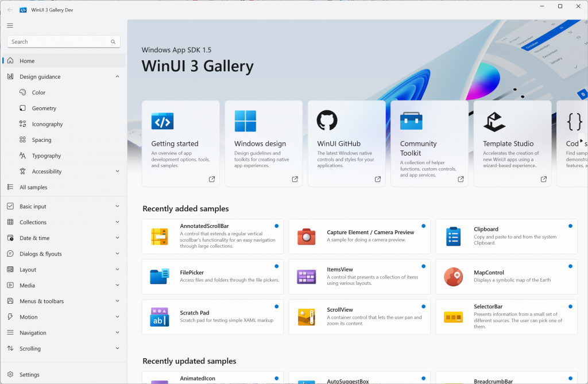Click the search magnifier icon
Image resolution: width=588 pixels, height=384 pixels.
click(113, 42)
